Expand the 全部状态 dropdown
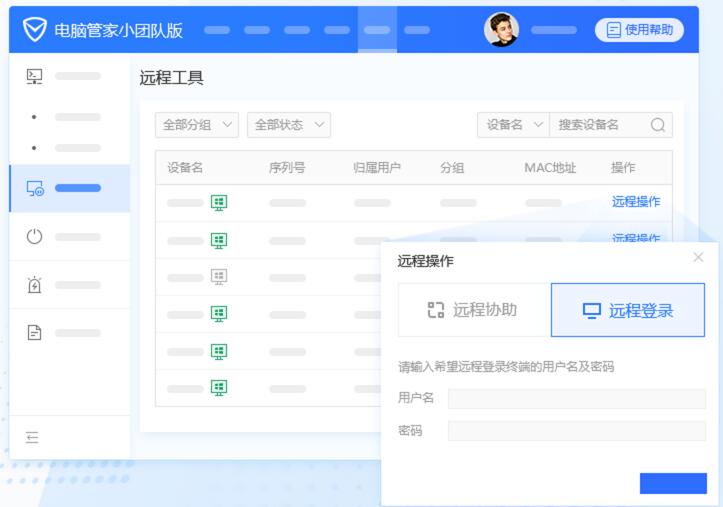The width and height of the screenshot is (723, 507). [x=289, y=125]
